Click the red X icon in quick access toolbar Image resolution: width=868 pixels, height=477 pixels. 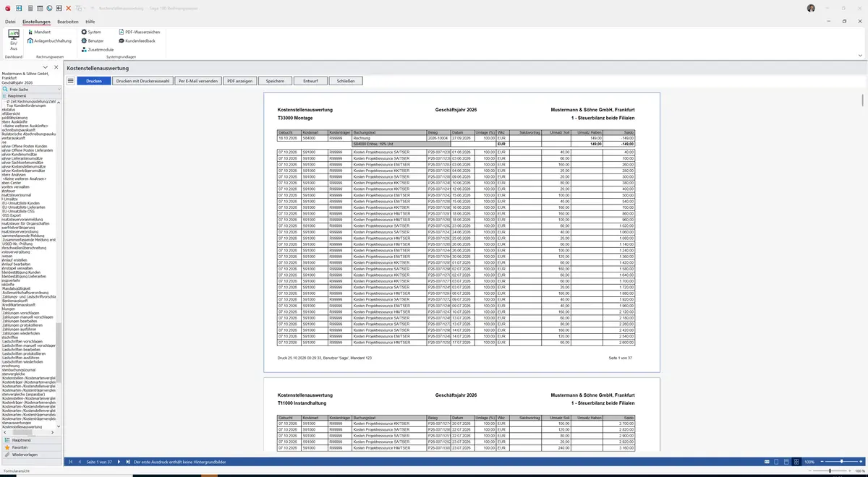[68, 8]
